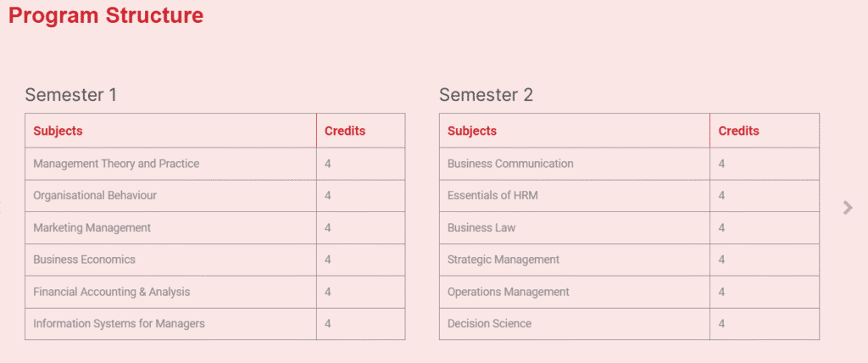Click the Semester 1 heading
Screen dimensions: 868x363
(x=71, y=95)
